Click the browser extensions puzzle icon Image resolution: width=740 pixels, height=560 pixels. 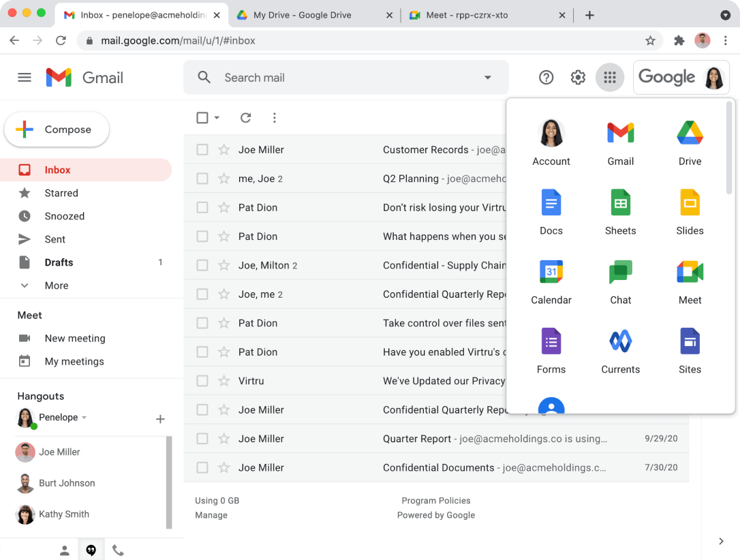point(679,41)
